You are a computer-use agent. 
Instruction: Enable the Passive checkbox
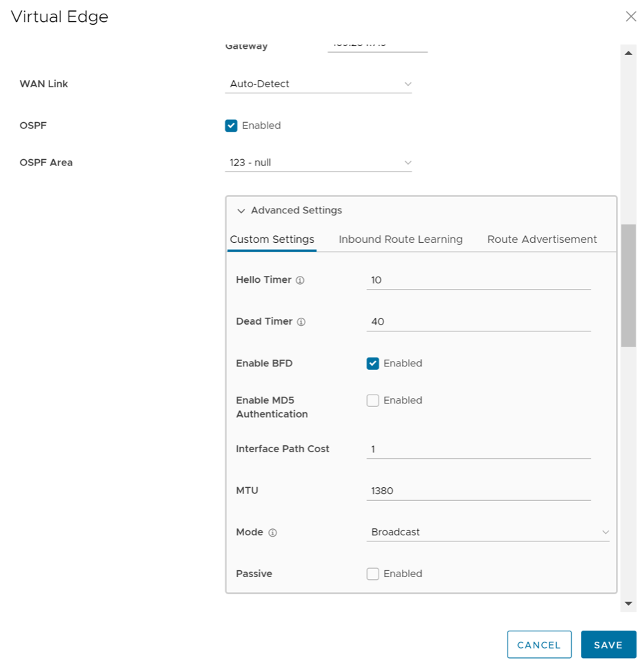coord(373,574)
